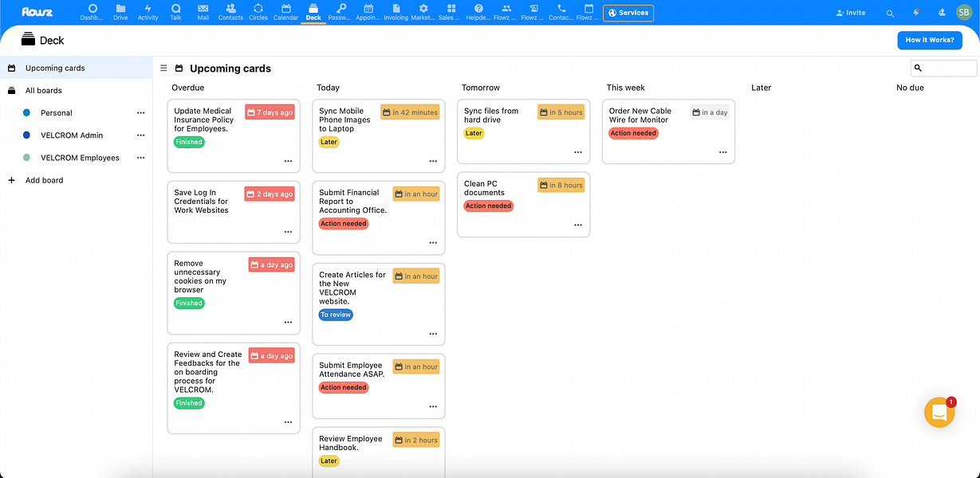980x478 pixels.
Task: Select Upcoming cards in sidebar
Action: [x=77, y=68]
